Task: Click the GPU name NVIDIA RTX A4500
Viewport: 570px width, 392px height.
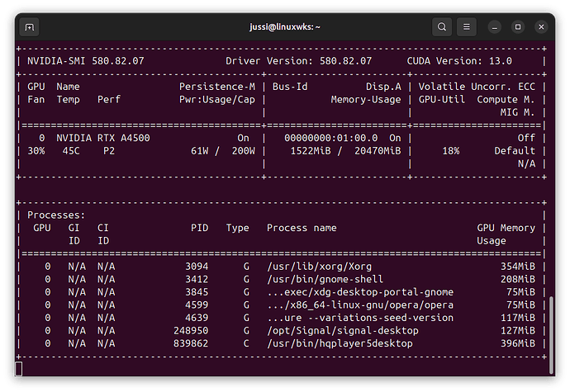Action: 103,138
